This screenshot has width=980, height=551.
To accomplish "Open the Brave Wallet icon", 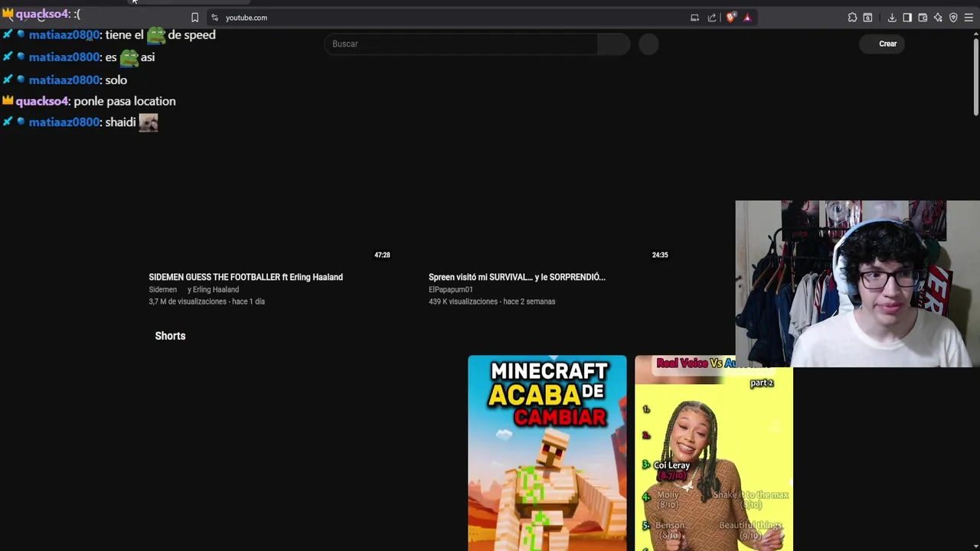I will coord(923,18).
